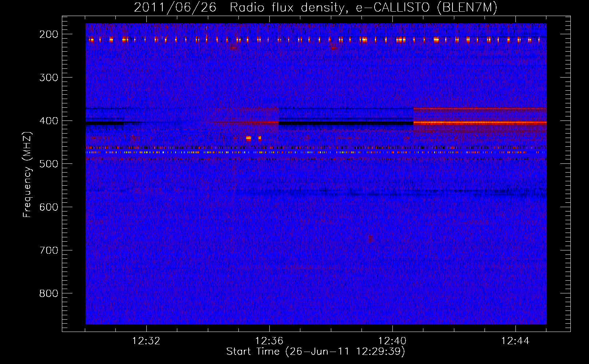Image resolution: width=589 pixels, height=364 pixels.
Task: Click the 800 frequency tick label
Action: coord(49,293)
